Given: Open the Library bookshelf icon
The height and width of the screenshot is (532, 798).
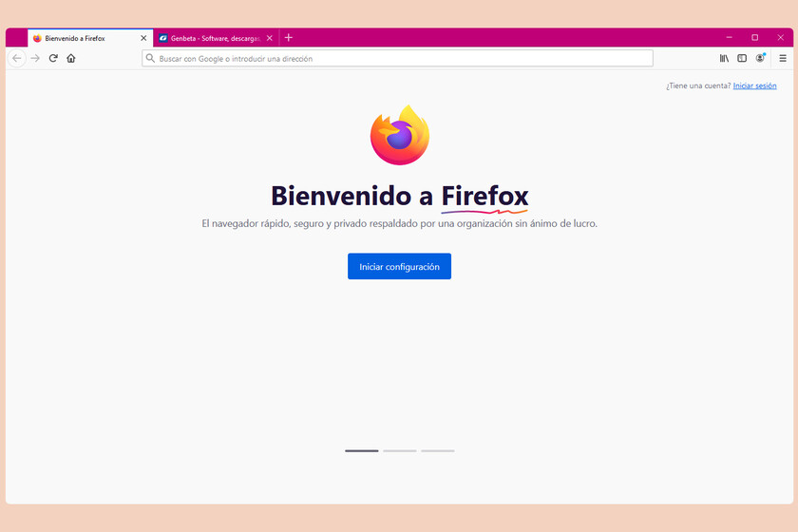Looking at the screenshot, I should [x=724, y=59].
